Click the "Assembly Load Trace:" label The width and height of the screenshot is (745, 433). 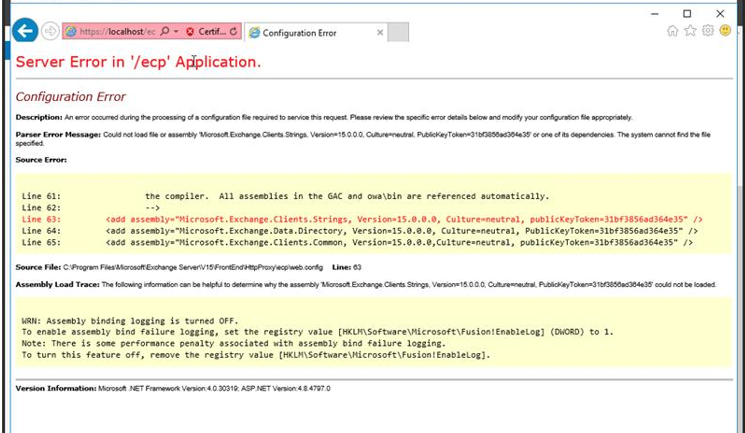pos(57,285)
